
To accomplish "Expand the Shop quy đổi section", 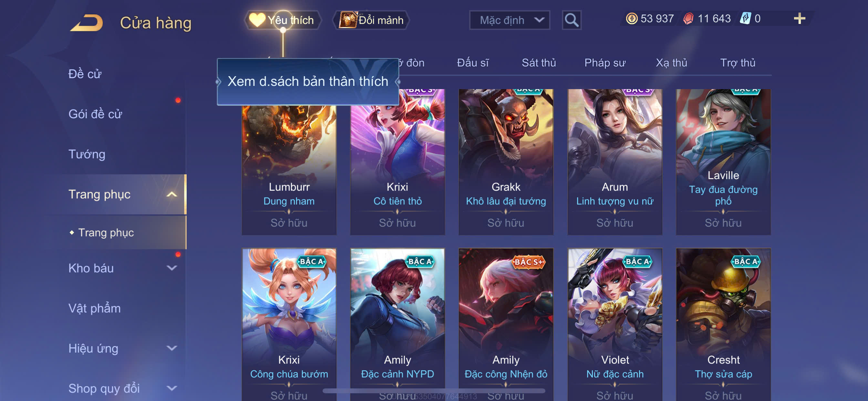I will 172,388.
